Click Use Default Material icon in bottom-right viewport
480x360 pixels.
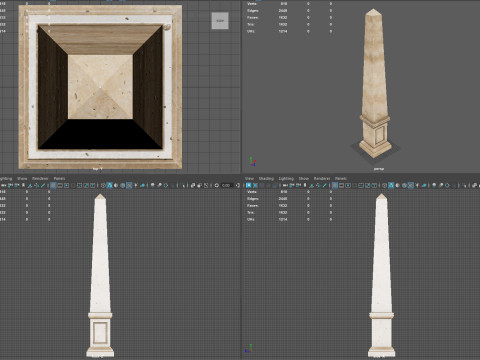[x=397, y=185]
